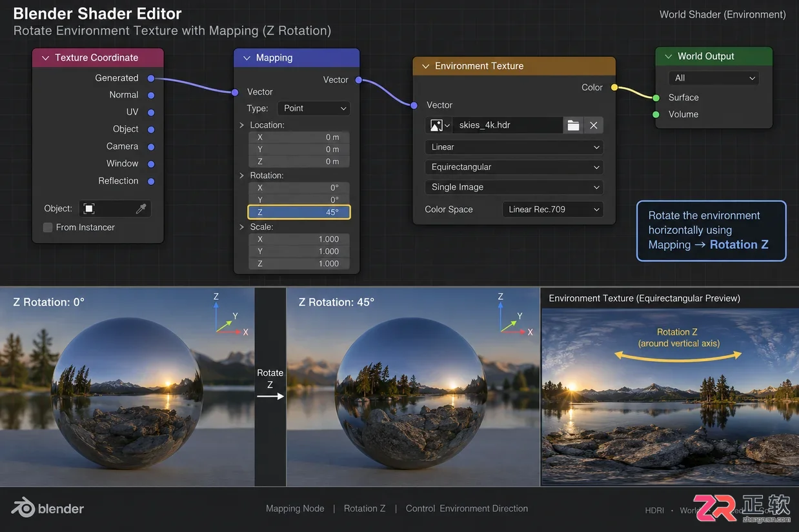Click the Location X value field
Image resolution: width=799 pixels, height=532 pixels.
click(299, 137)
